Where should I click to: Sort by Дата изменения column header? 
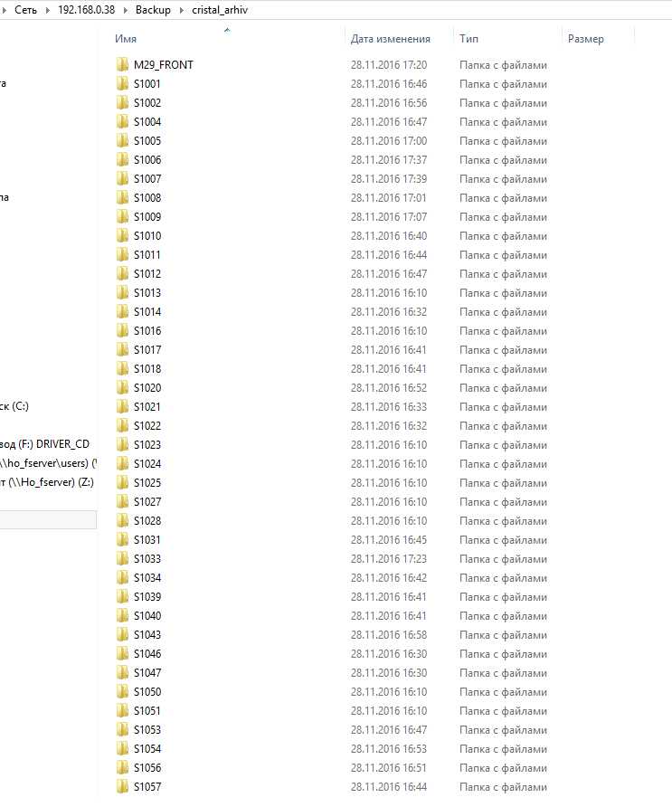390,39
